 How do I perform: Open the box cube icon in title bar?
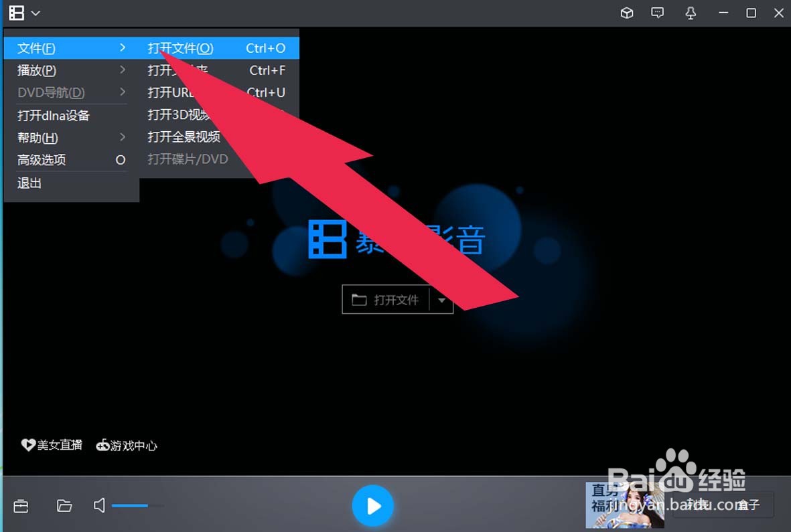point(626,13)
